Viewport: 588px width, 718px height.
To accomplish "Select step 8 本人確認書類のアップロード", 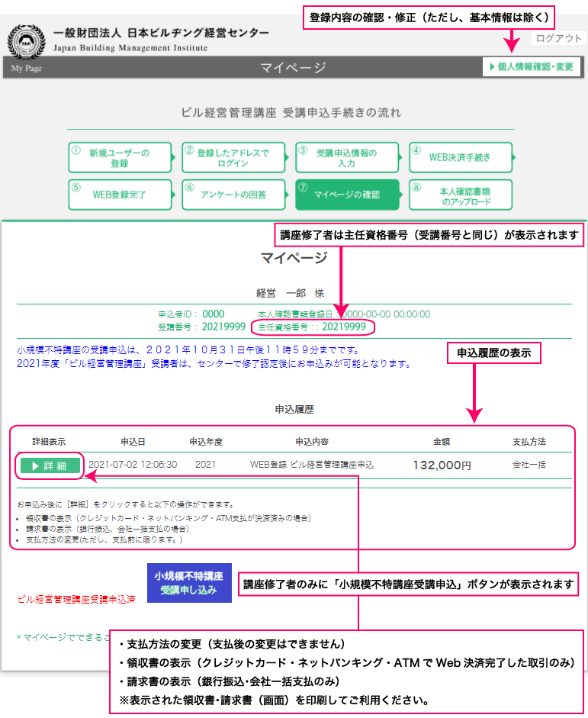I will pos(461,195).
